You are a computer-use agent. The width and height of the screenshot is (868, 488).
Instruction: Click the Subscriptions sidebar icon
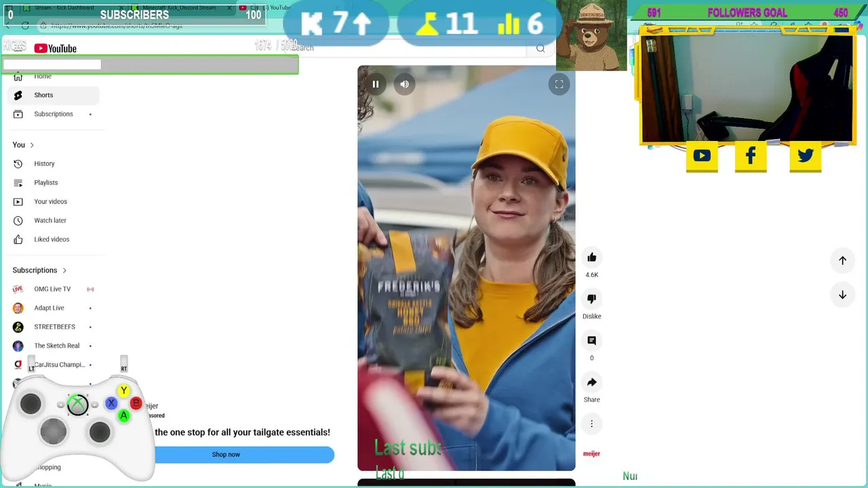click(18, 114)
